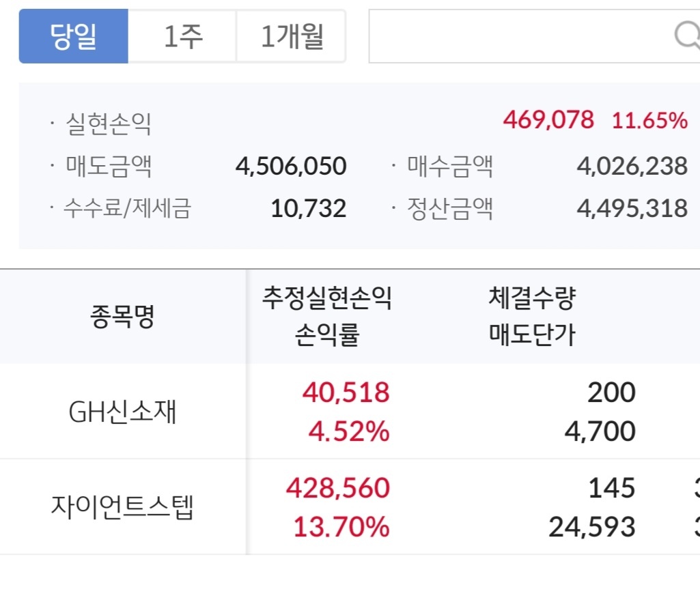Image resolution: width=700 pixels, height=589 pixels.
Task: Click the 종목명 column header
Action: [122, 317]
